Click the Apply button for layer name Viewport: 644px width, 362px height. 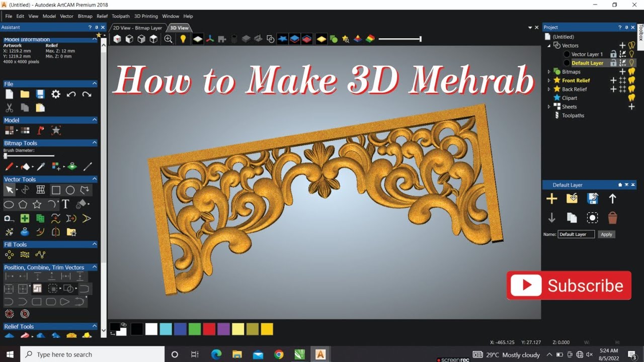tap(607, 234)
